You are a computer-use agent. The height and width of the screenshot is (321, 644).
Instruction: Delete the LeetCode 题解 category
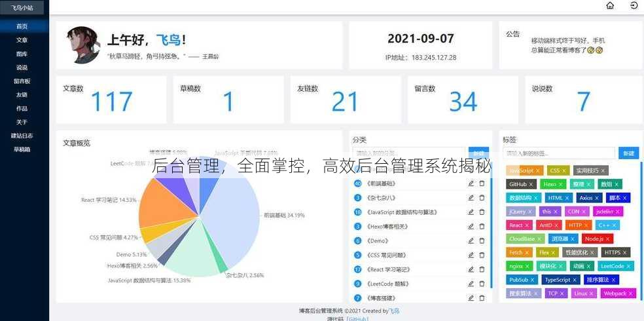coord(482,284)
